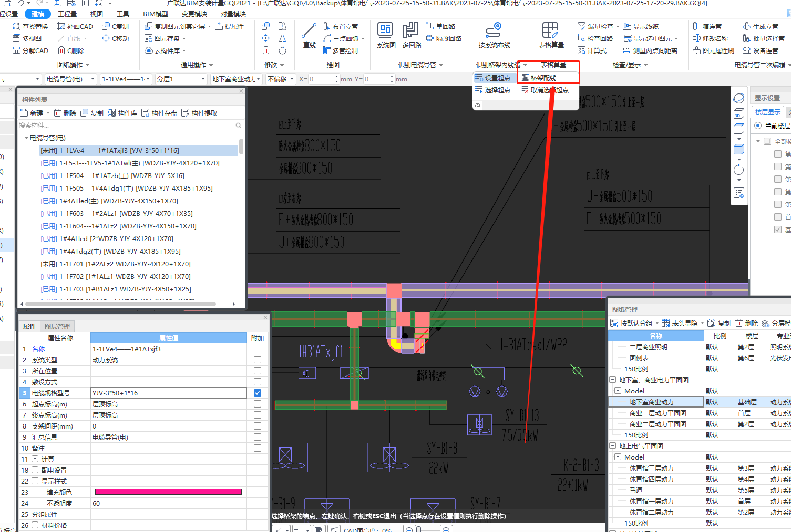Switch to the 图层管理 tab

[57, 326]
